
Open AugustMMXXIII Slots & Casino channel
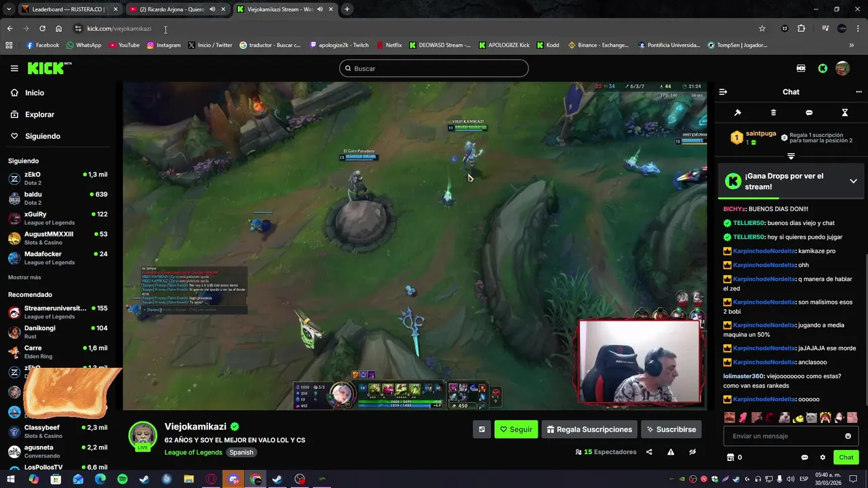click(58, 238)
